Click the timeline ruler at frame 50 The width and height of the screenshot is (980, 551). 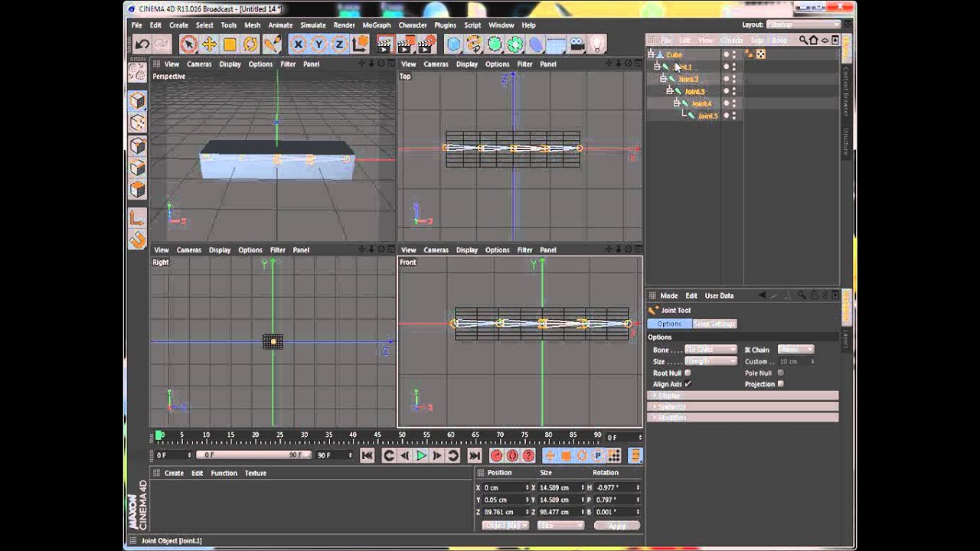tap(402, 435)
